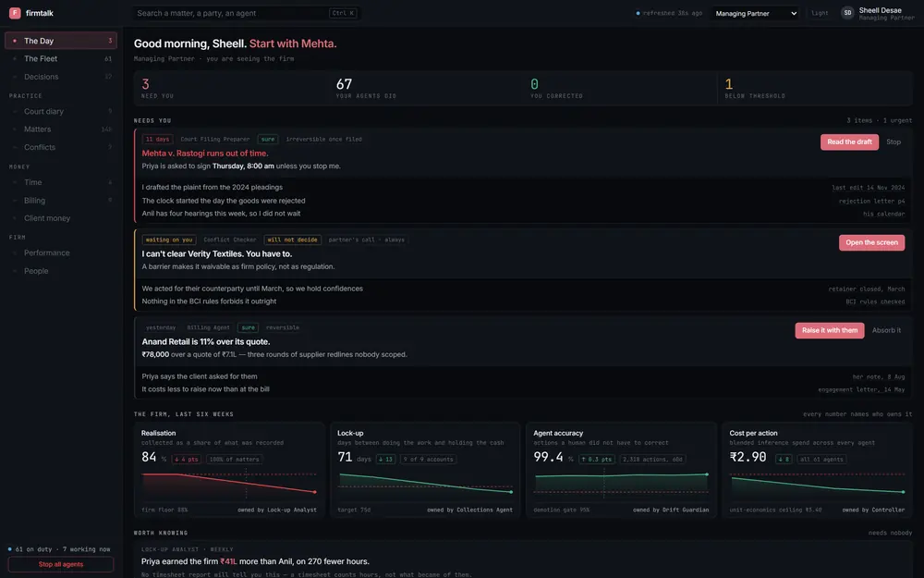
Task: Click the Court Filing Preparer label
Action: pyautogui.click(x=214, y=140)
